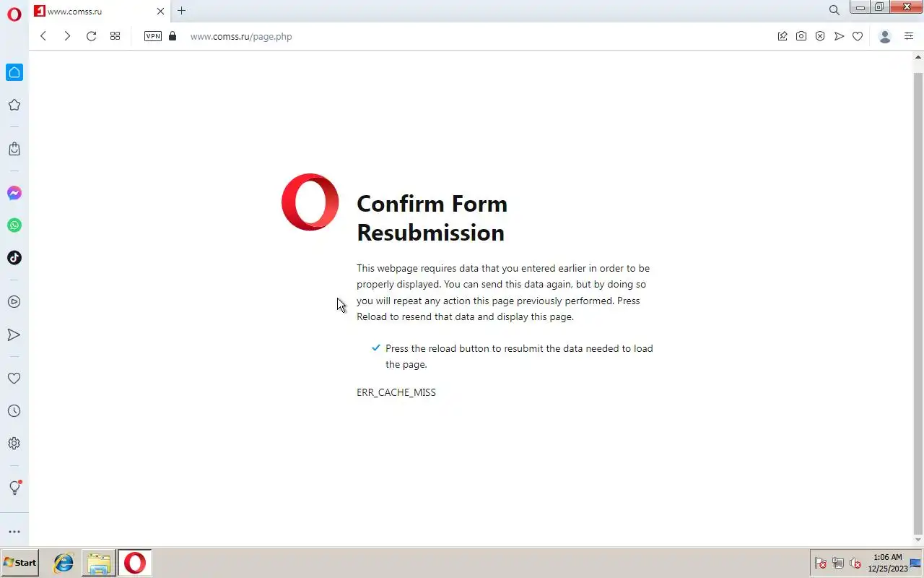Select the www.comss.ru tab
This screenshot has height=578, width=924.
[x=99, y=11]
